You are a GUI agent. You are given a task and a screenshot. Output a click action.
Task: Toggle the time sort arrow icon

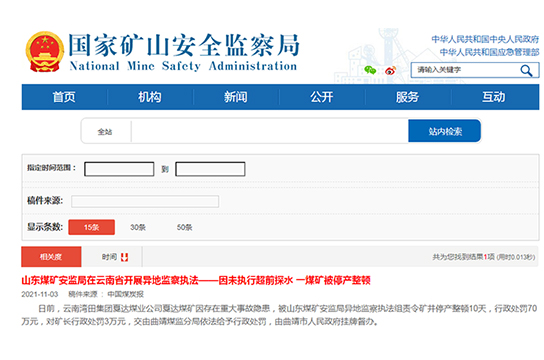pyautogui.click(x=125, y=257)
